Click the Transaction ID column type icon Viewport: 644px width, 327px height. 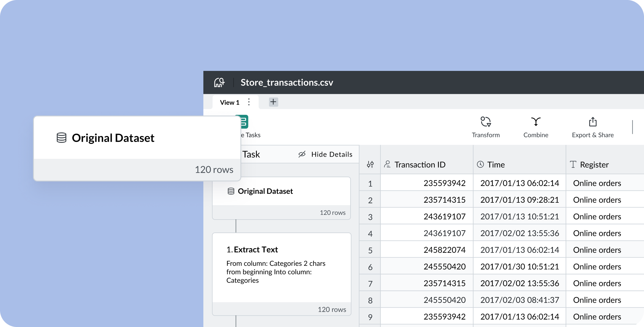pos(387,164)
